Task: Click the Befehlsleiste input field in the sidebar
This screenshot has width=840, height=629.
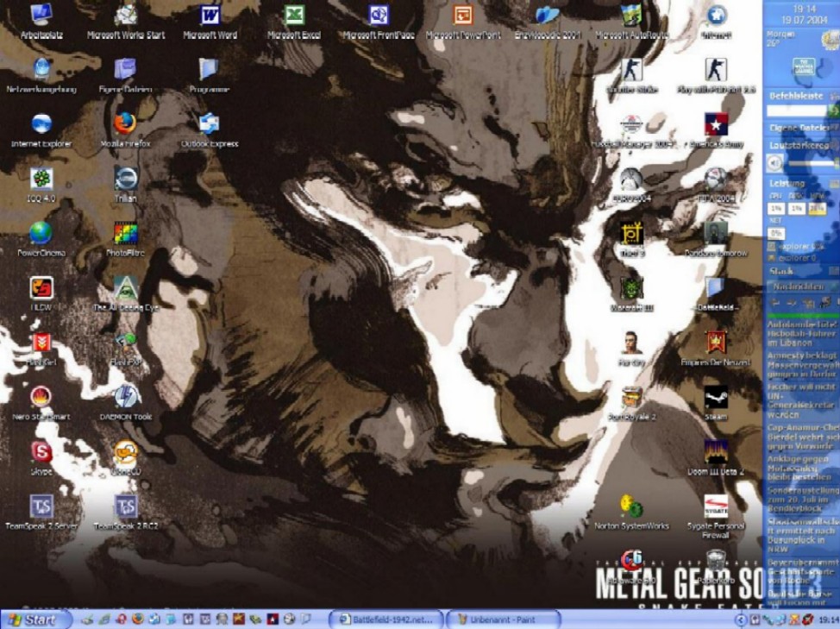Action: 797,111
